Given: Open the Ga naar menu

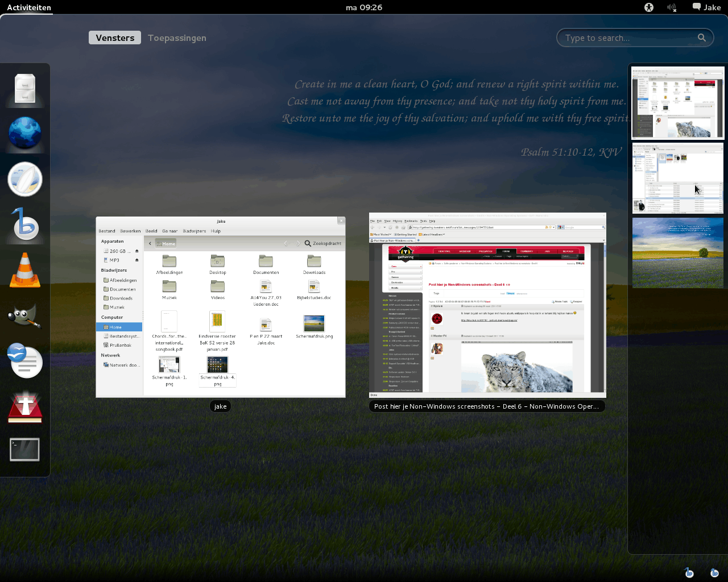Looking at the screenshot, I should [169, 231].
